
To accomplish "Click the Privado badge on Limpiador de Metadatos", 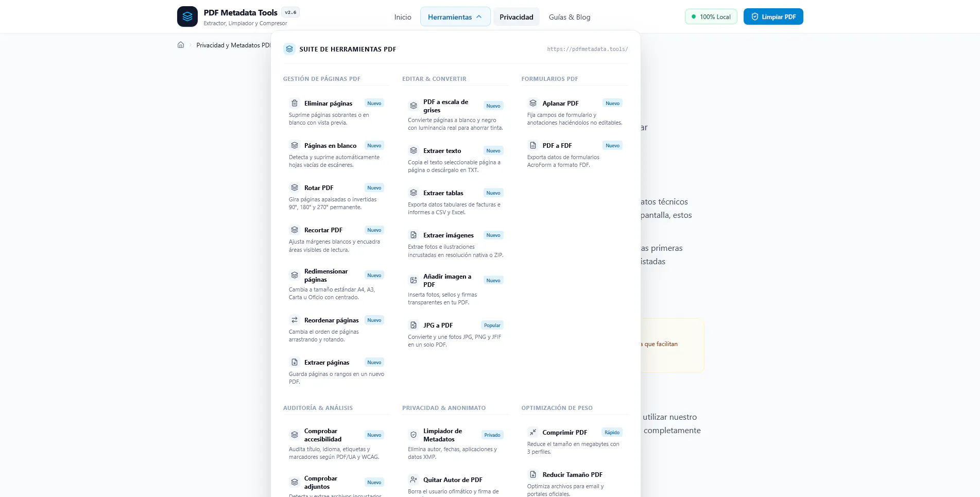I will tap(492, 435).
